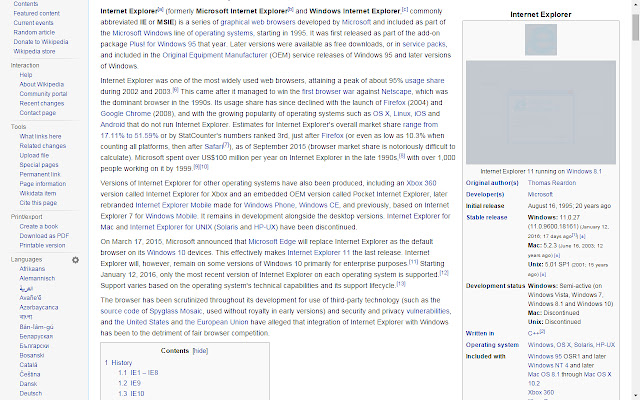Open the Languages settings gear icon
This screenshot has height=400, width=640.
tap(76, 260)
